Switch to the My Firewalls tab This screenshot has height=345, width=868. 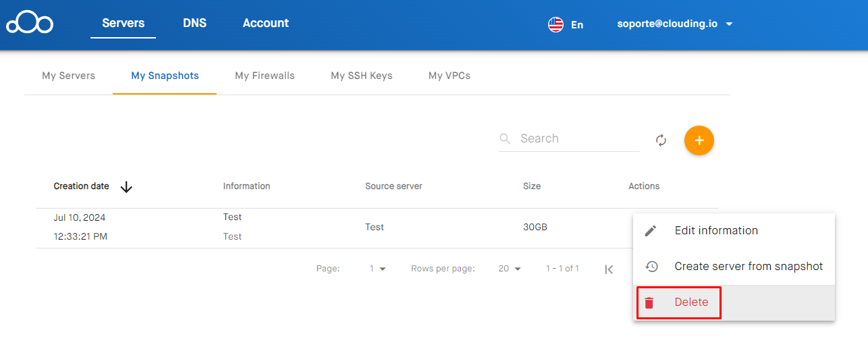pos(265,76)
